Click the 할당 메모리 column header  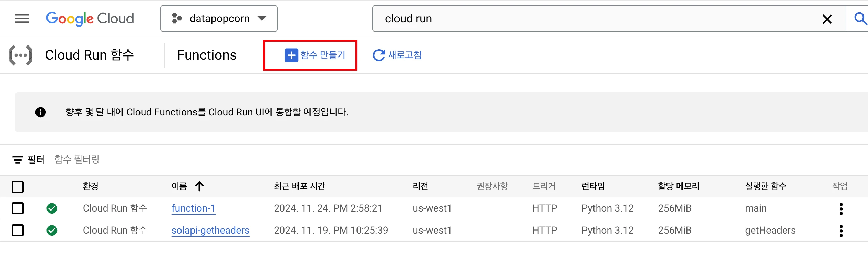tap(679, 186)
